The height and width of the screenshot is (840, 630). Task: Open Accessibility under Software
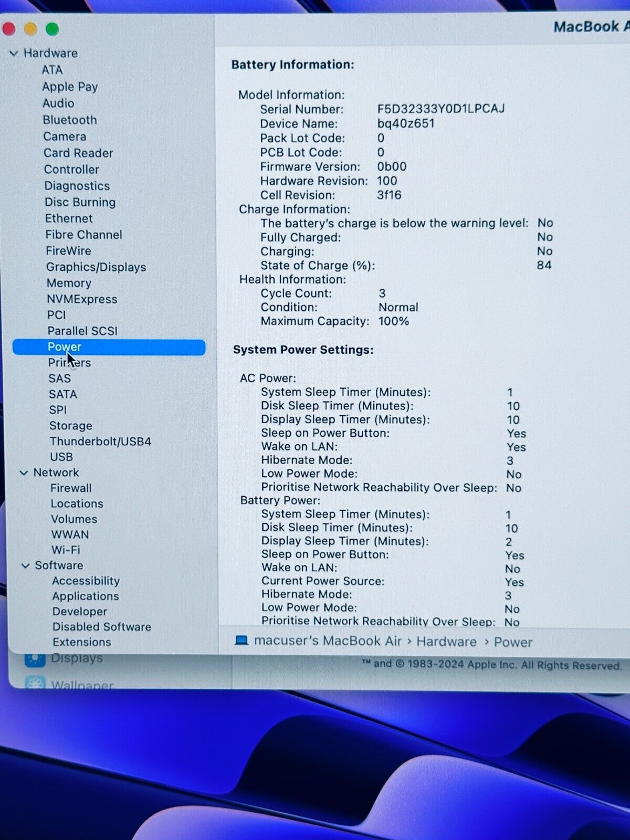[x=86, y=581]
